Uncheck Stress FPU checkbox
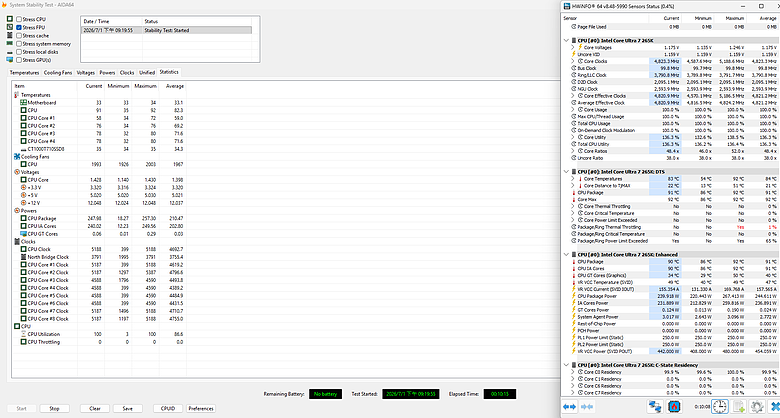Viewport: 780px width, 418px height. click(19, 27)
